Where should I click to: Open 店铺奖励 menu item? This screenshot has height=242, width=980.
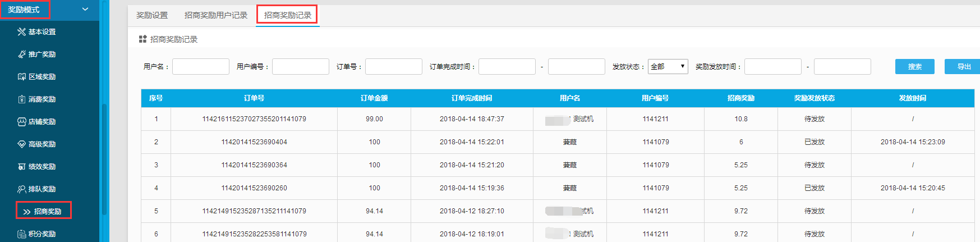(x=42, y=122)
